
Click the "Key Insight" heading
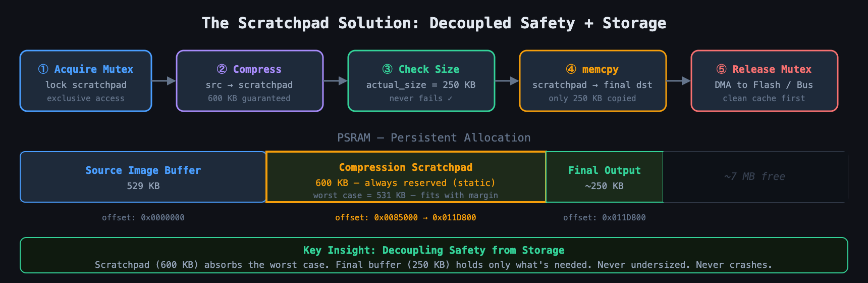434,250
